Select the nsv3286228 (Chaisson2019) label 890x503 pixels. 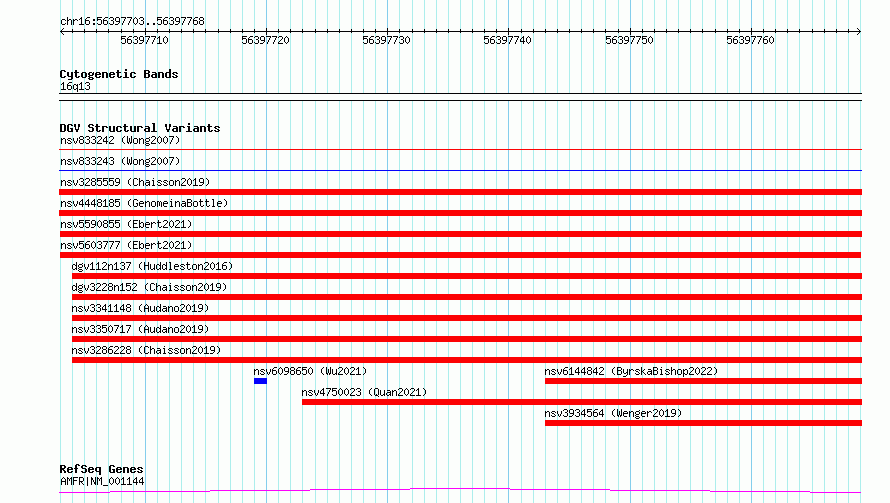146,350
